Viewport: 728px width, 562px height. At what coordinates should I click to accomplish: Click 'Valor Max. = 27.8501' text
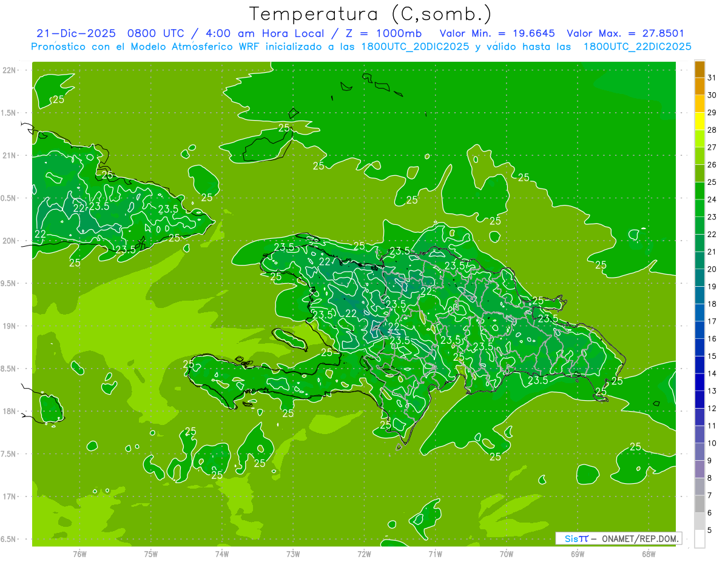click(x=625, y=33)
